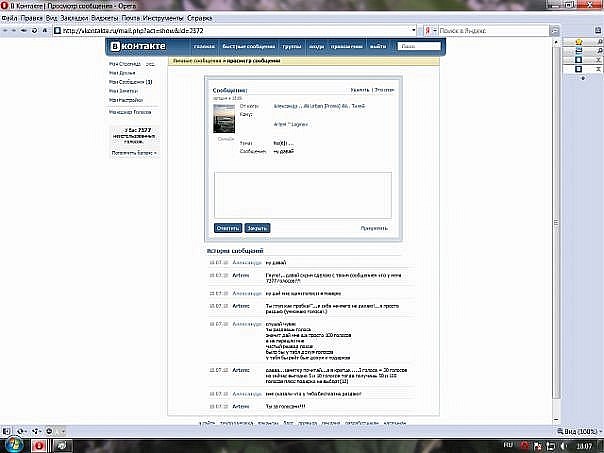Click the home page icon
Screen dimensions: 604x453
45,30
